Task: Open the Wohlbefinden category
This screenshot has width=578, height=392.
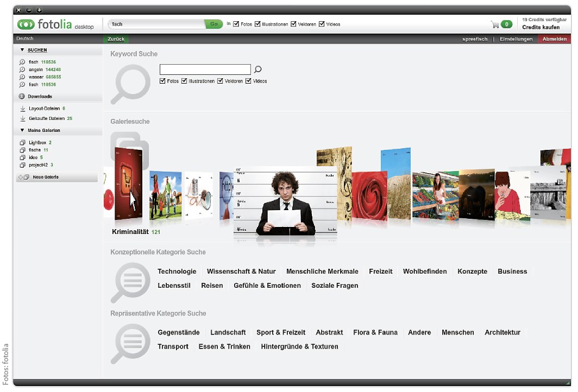Action: click(x=425, y=271)
